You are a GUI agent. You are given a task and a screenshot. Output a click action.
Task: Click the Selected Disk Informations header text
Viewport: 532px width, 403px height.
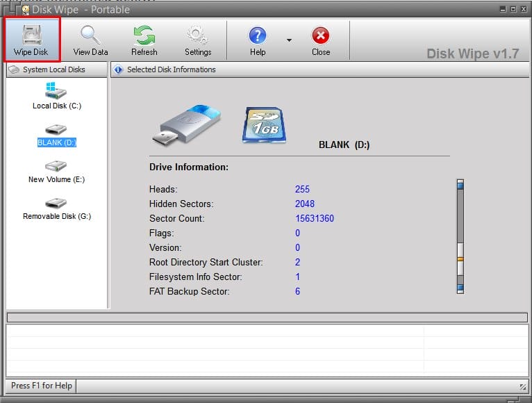point(172,69)
